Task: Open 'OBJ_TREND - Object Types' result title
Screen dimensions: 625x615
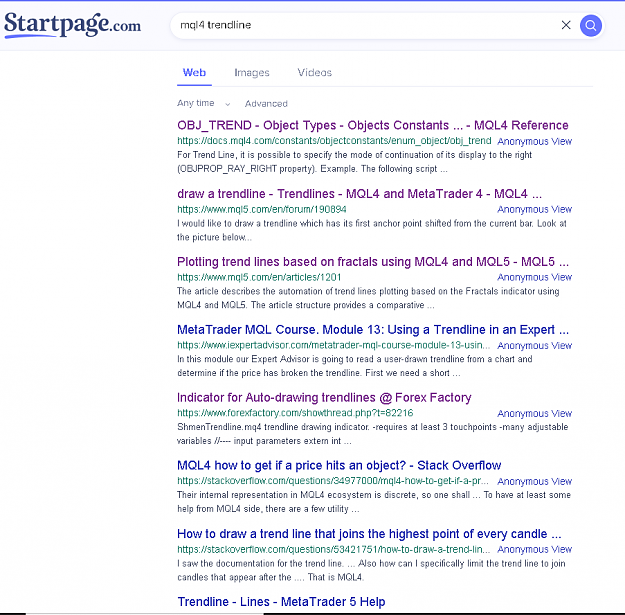Action: point(373,125)
